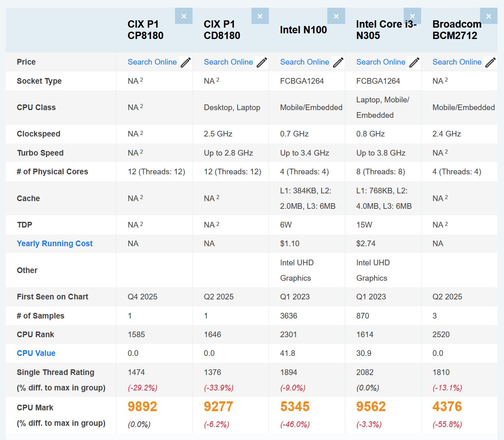Remove Intel Core i3-N305 column
This screenshot has width=504, height=440.
click(412, 16)
